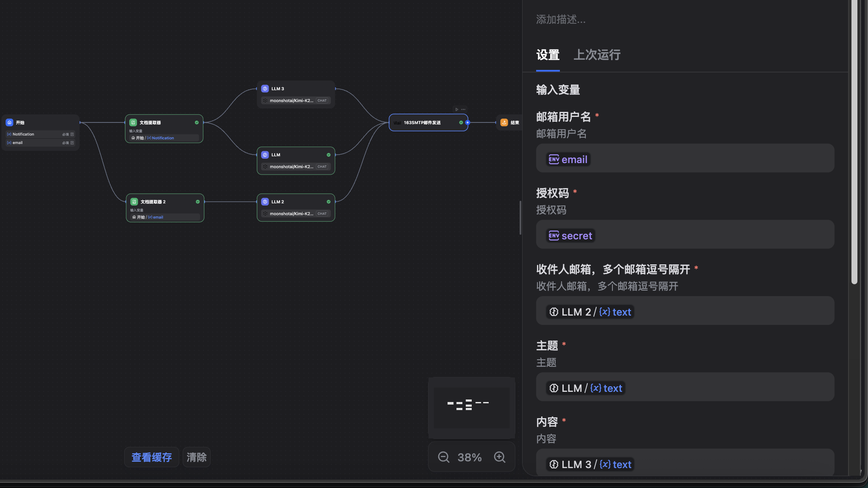Select the 开始 start node home icon

click(9, 122)
